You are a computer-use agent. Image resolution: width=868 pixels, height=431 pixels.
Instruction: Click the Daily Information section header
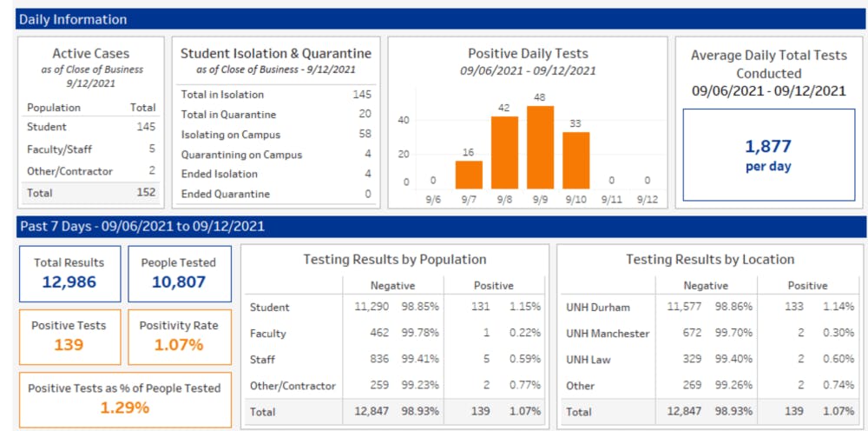(x=434, y=19)
